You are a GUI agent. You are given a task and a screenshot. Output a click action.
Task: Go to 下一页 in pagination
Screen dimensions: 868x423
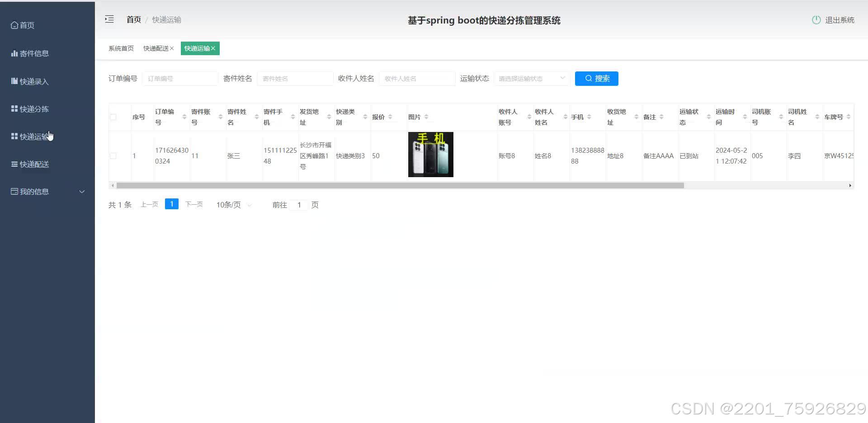(193, 204)
